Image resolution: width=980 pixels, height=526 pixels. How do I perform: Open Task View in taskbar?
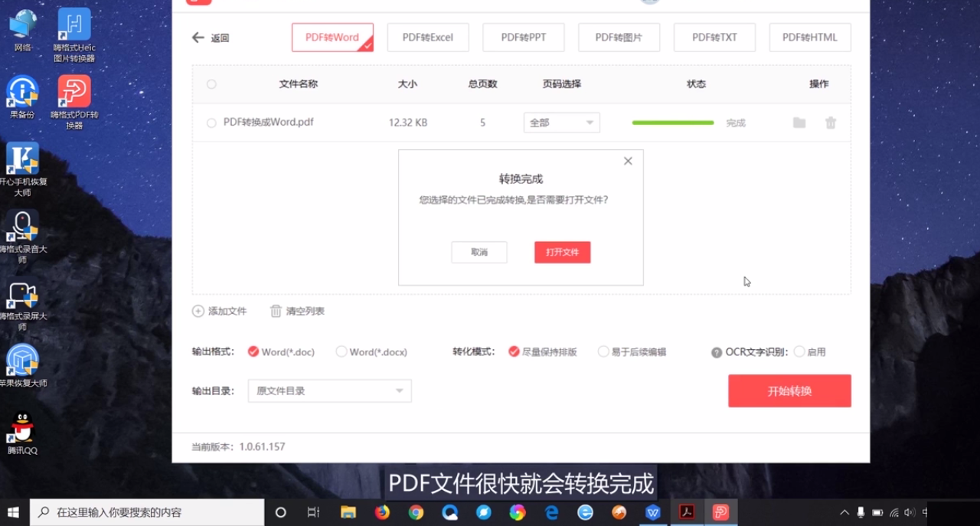(x=313, y=512)
